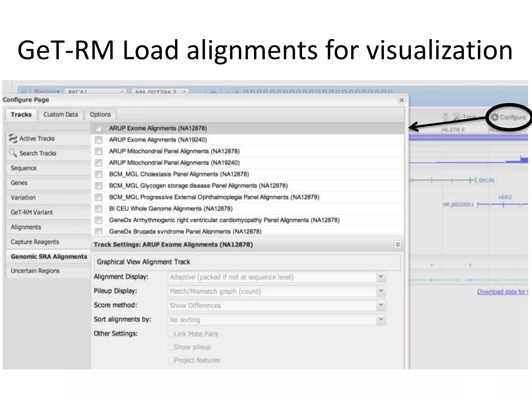The image size is (532, 399).
Task: Click the Download data link
Action: [x=502, y=292]
